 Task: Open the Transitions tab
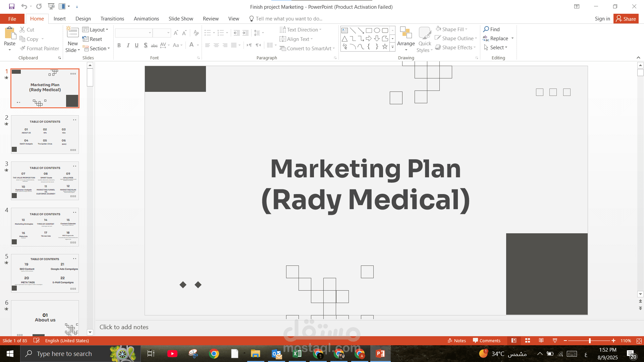(x=112, y=19)
